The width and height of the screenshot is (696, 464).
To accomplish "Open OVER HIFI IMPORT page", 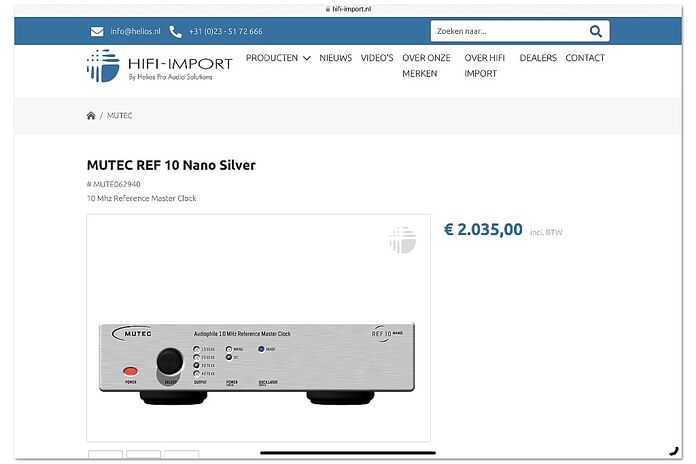I will click(x=484, y=66).
